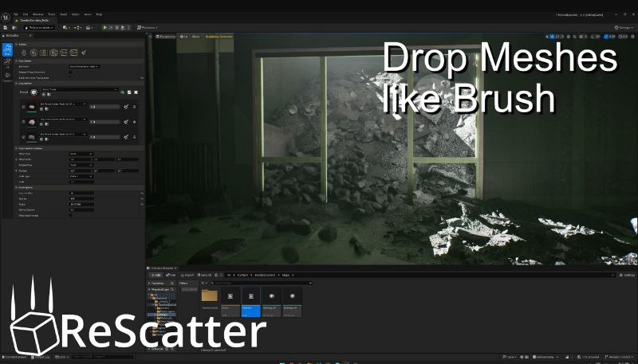Select the Maps folder in the tree

click(163, 315)
